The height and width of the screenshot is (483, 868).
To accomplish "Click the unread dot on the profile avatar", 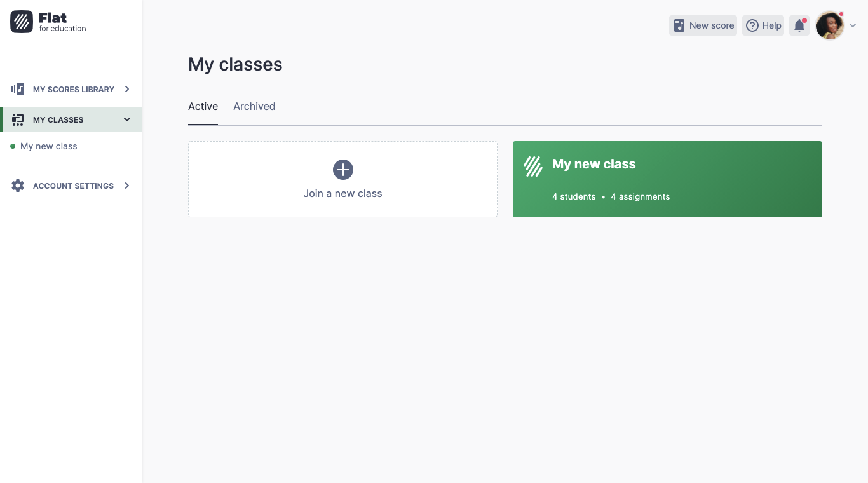I will 841,13.
